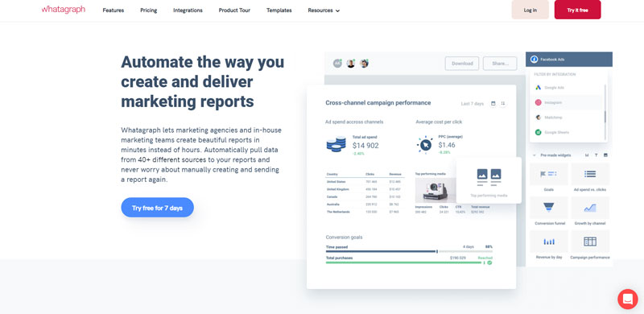644x314 pixels.
Task: Click the calendar icon beside Last 7 days
Action: 493,104
